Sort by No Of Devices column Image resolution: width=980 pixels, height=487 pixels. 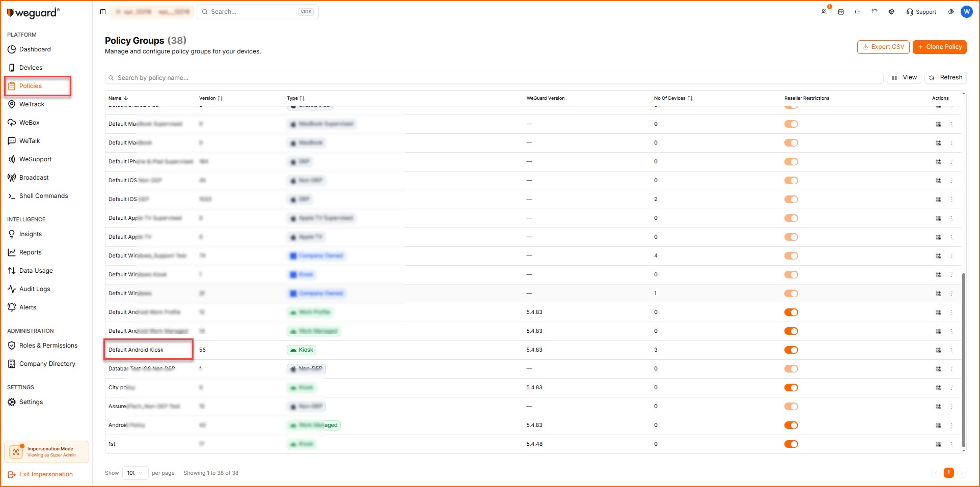pos(673,98)
